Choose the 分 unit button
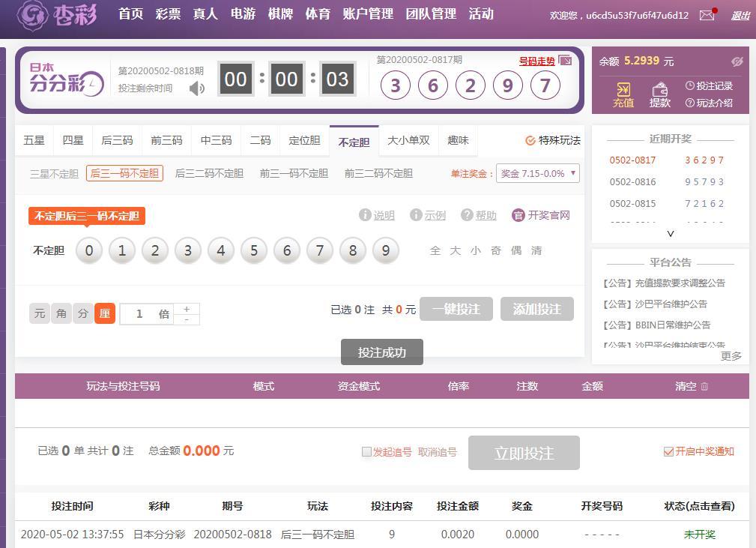Viewport: 756px width, 548px height. (83, 313)
